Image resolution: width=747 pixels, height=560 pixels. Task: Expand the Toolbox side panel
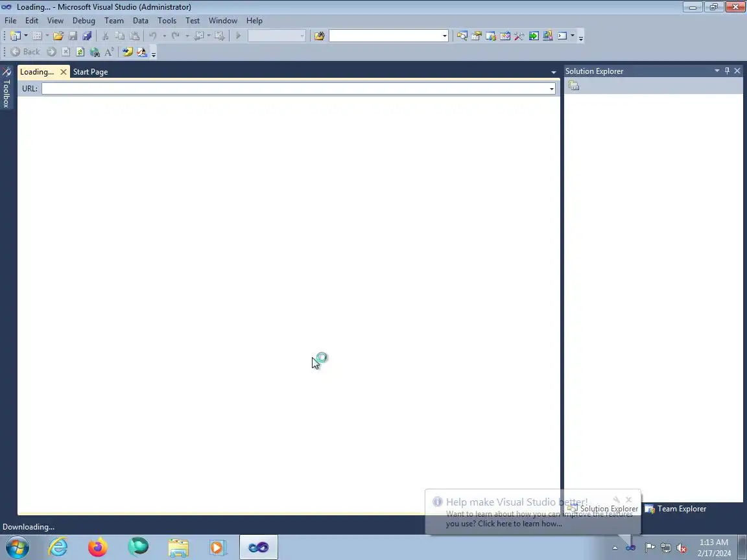click(6, 87)
